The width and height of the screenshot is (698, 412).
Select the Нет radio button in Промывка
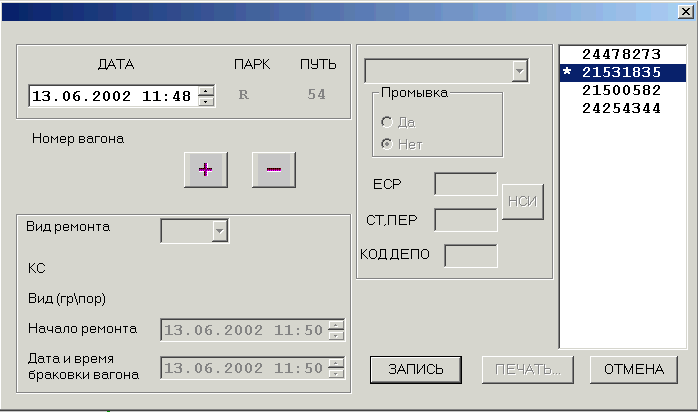pos(387,144)
